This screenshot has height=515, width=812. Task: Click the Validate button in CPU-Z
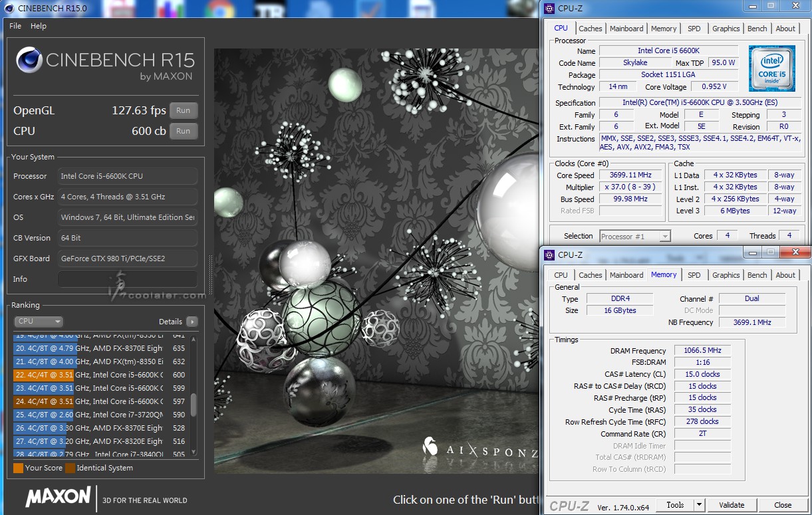(732, 505)
